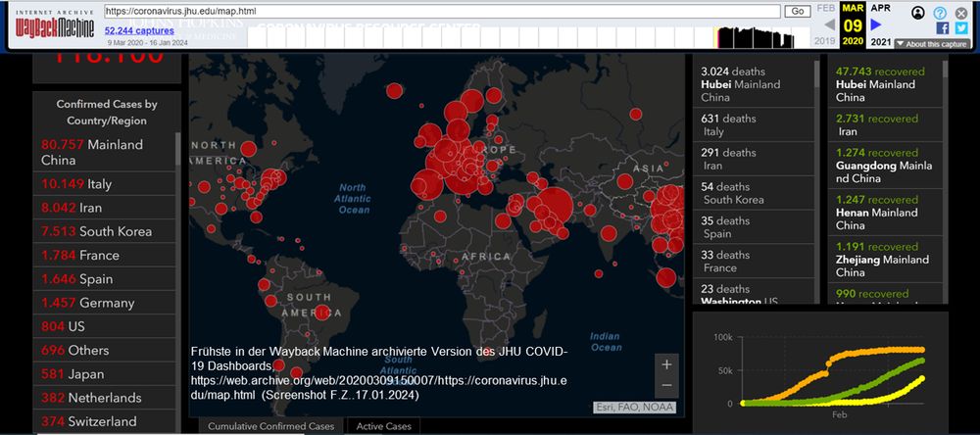Image resolution: width=980 pixels, height=435 pixels.
Task: Select 1.247 recovered Henan entry
Action: tap(885, 212)
